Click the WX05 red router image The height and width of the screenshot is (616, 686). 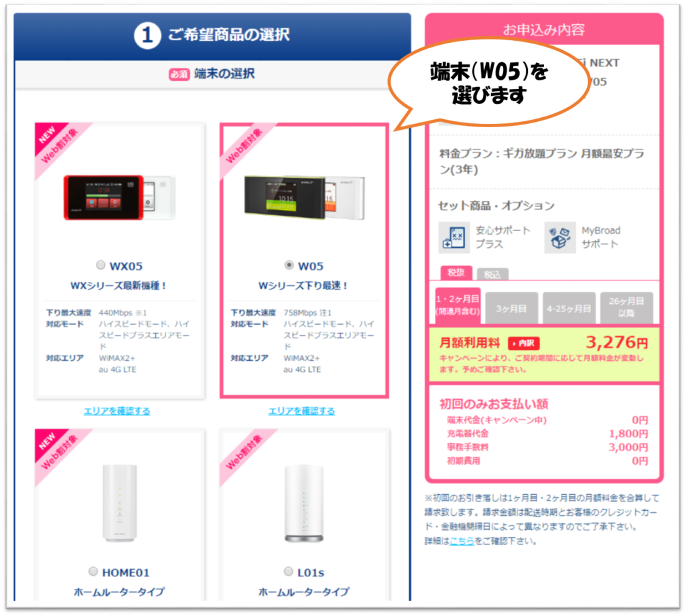click(119, 197)
